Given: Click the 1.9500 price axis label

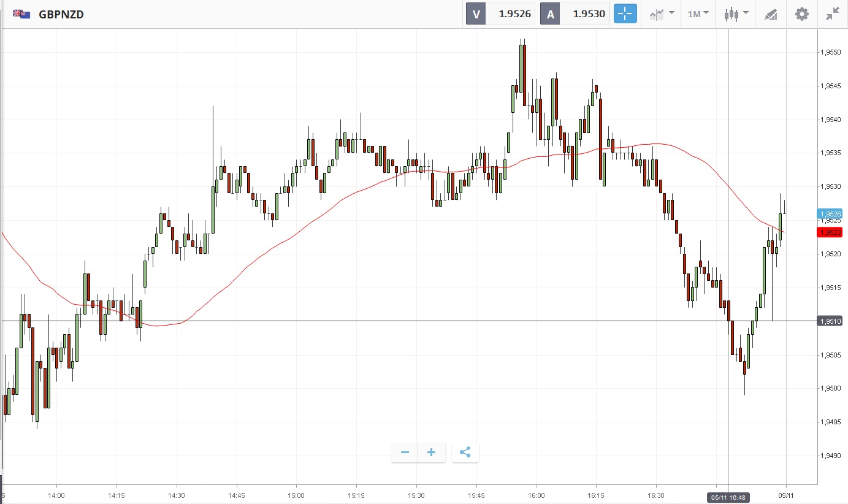Looking at the screenshot, I should (830, 388).
